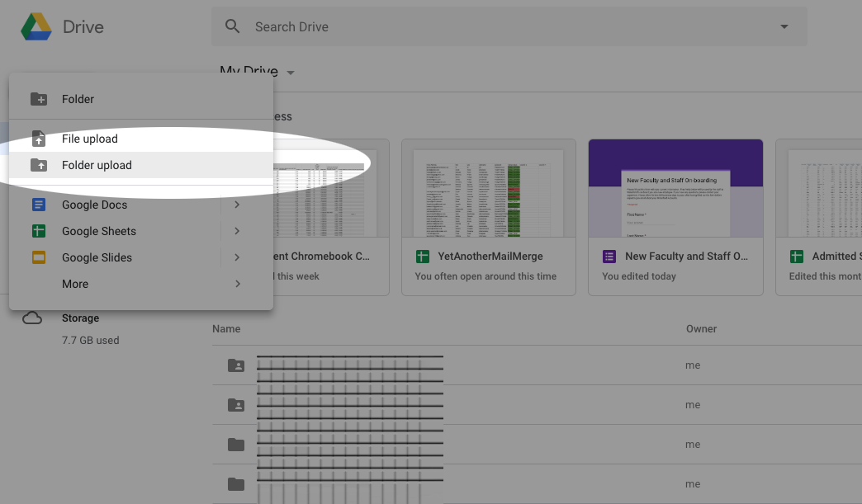Viewport: 862px width, 504px height.
Task: Select Folder upload menu item
Action: click(x=97, y=165)
